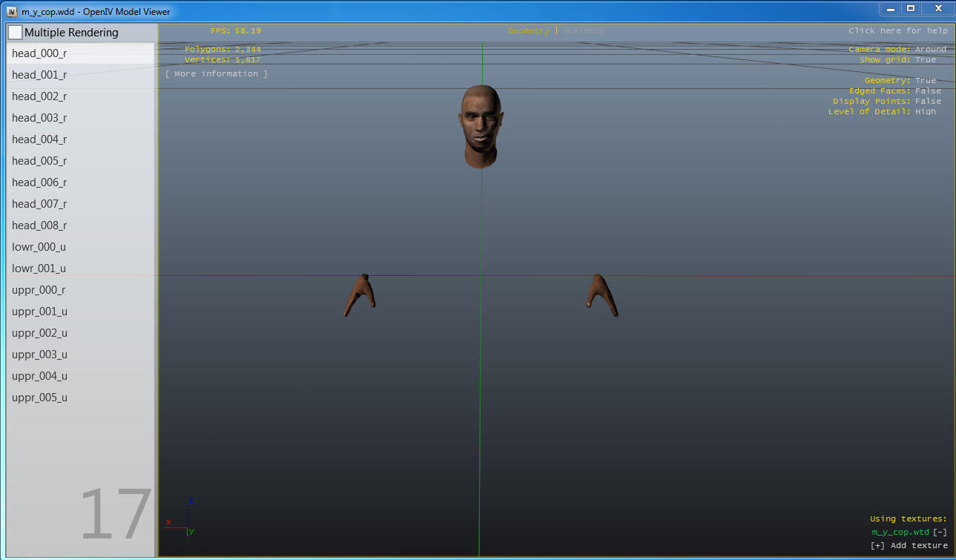Pick the head_003_r entry
This screenshot has width=956, height=560.
tap(80, 118)
